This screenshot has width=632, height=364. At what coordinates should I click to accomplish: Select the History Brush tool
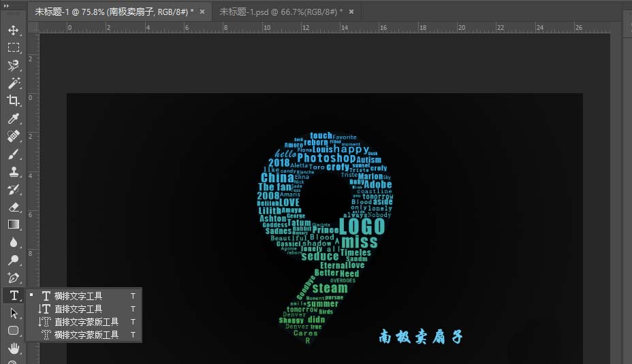14,189
